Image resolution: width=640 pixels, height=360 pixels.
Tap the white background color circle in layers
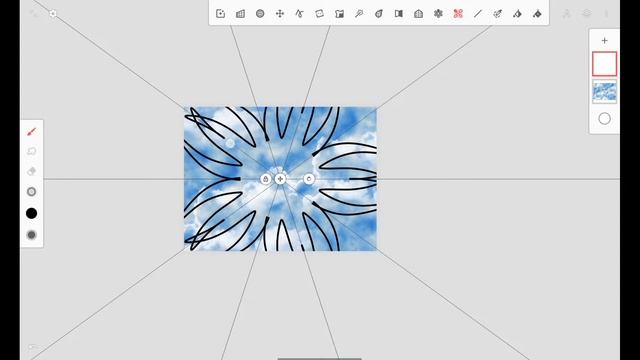coord(604,119)
